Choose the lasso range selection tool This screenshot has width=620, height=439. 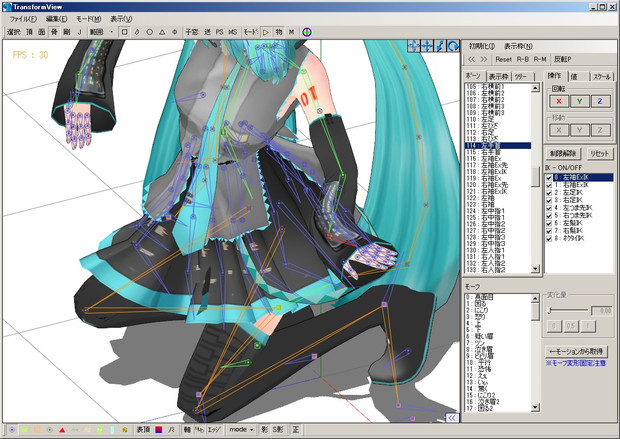pyautogui.click(x=137, y=32)
